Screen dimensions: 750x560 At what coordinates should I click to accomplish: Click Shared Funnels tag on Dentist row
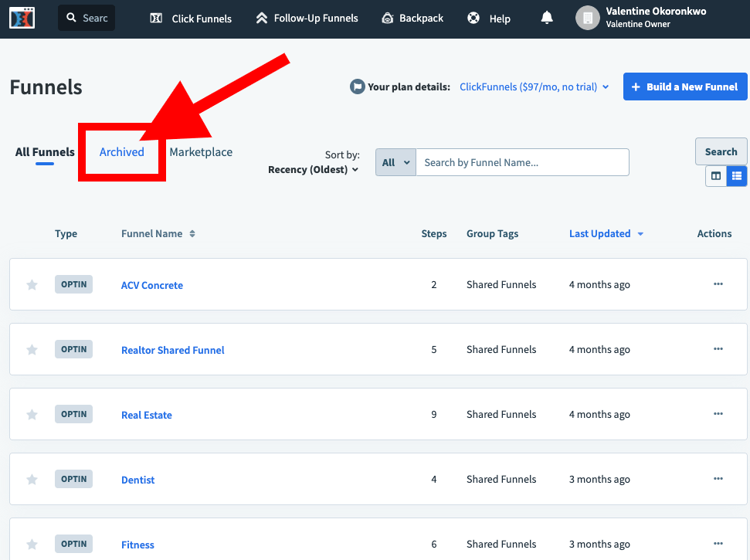tap(501, 479)
